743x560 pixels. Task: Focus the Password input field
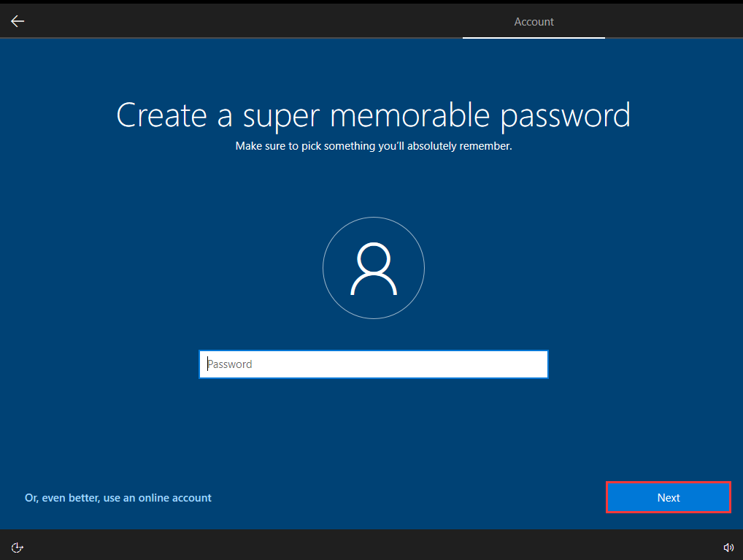374,364
